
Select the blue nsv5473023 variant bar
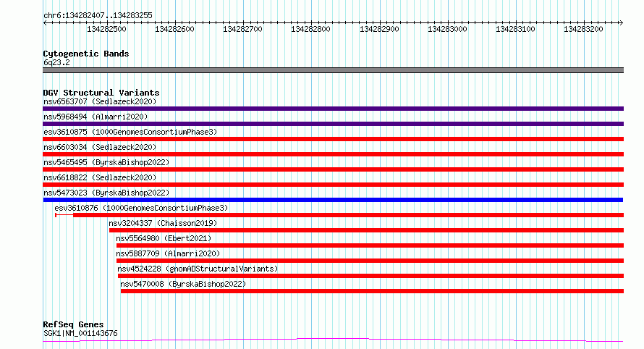tap(333, 200)
